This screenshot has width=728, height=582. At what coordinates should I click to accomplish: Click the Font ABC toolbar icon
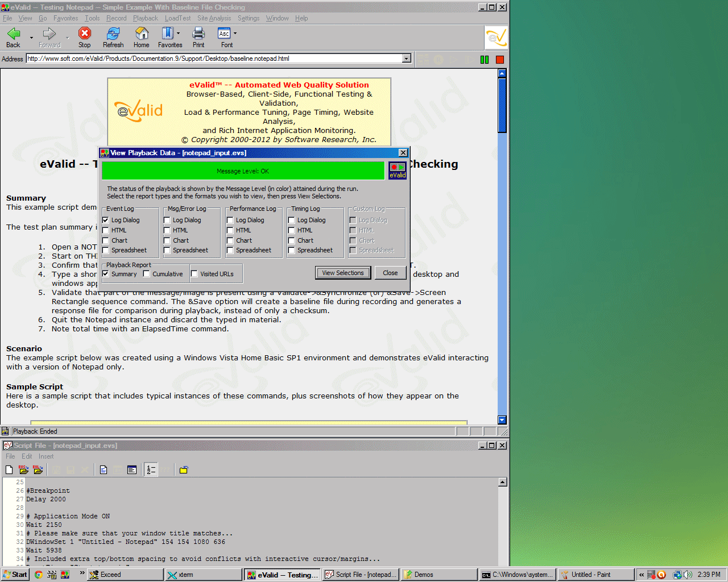[x=225, y=34]
